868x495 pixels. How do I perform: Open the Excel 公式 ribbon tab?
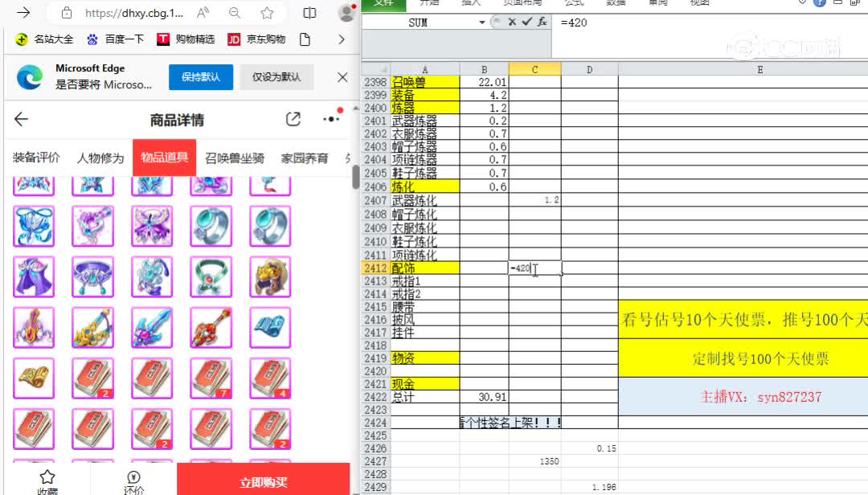pos(574,2)
